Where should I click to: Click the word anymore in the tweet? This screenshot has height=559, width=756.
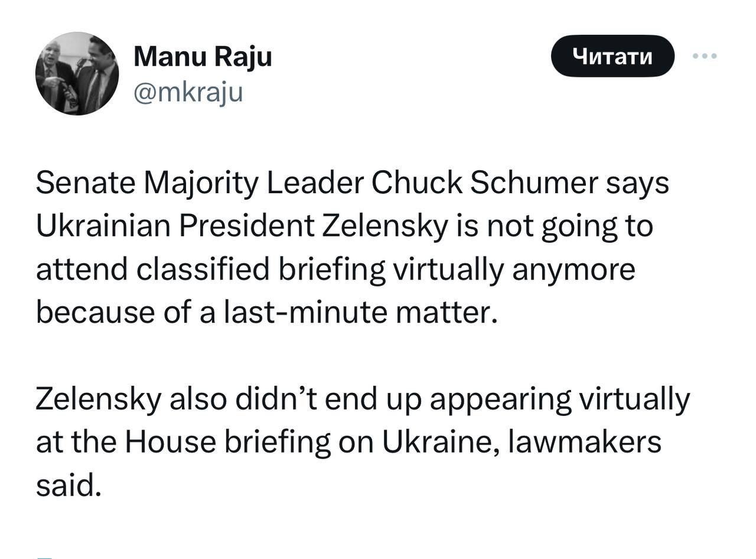tap(573, 269)
